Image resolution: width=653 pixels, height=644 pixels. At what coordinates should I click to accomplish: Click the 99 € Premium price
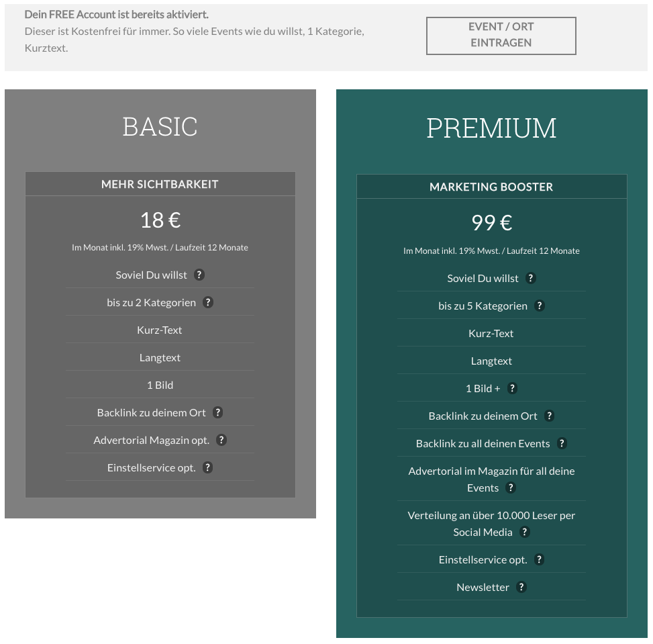coord(492,222)
